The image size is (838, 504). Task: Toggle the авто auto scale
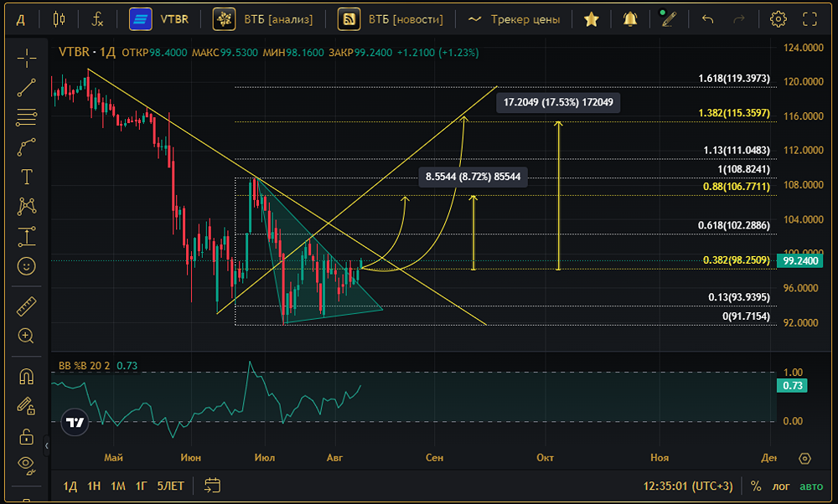[811, 486]
